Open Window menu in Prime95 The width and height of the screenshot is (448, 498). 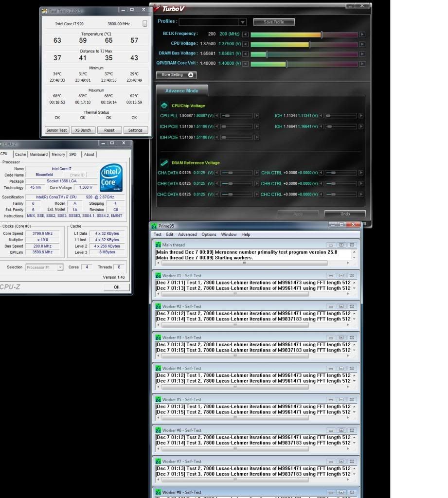(229, 234)
